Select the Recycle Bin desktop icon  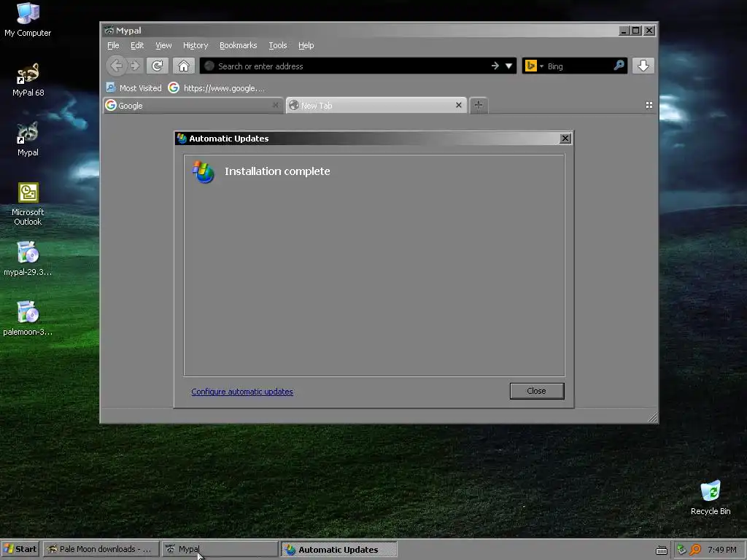pyautogui.click(x=711, y=497)
